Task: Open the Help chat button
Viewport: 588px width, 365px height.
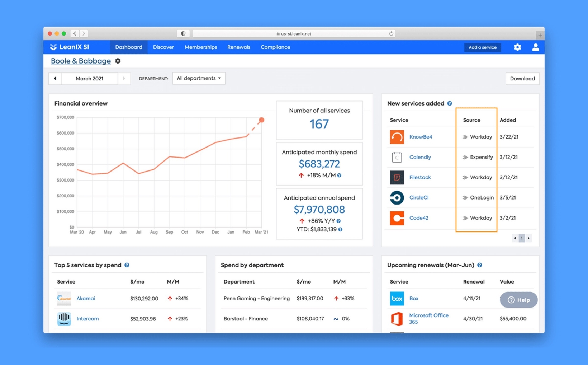Action: tap(519, 300)
